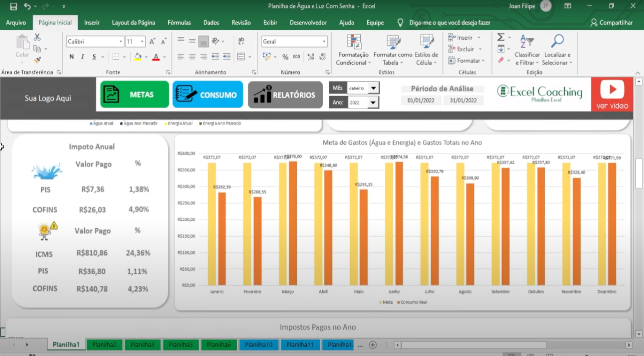Click the accounting number format icon
The width and height of the screenshot is (644, 356).
pyautogui.click(x=267, y=57)
